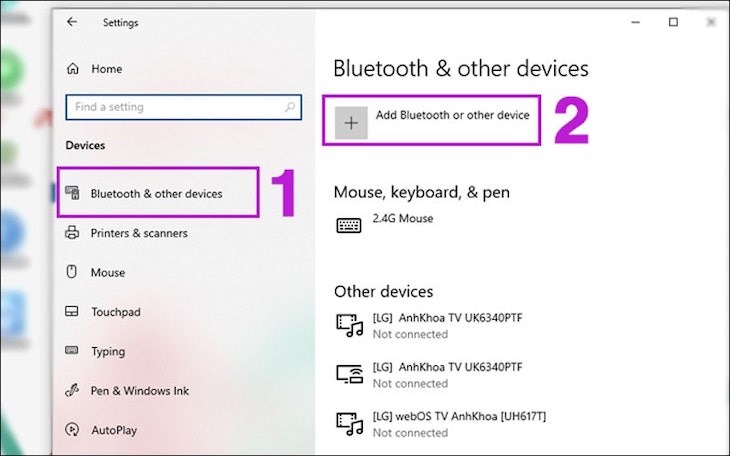Click the Mouse icon in sidebar
Screen dimensions: 730x456
[x=72, y=272]
